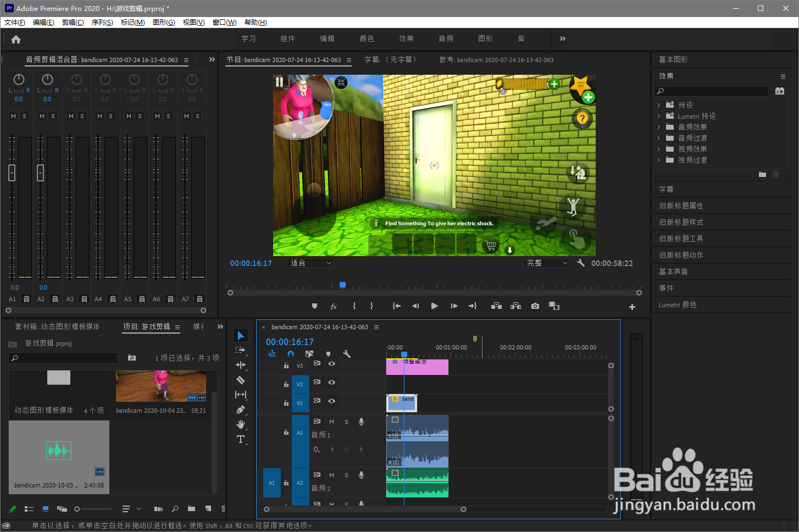Viewport: 799px width, 532px height.
Task: Open the 剪辑 menu
Action: pyautogui.click(x=73, y=23)
